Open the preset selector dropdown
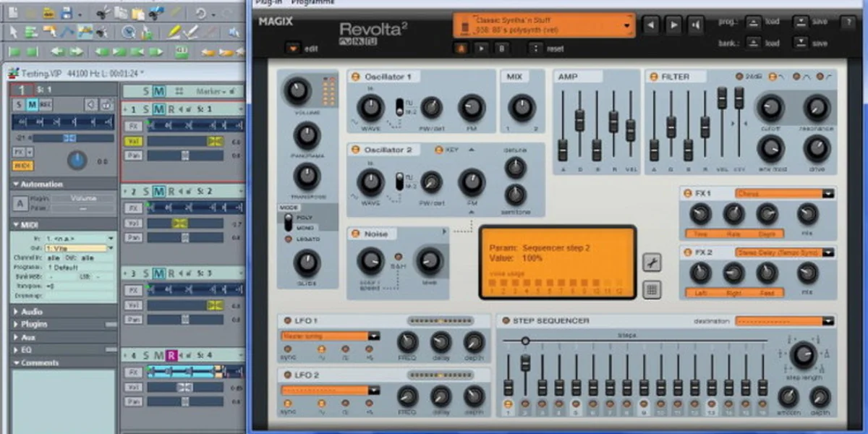The height and width of the screenshot is (434, 868). pos(544,25)
